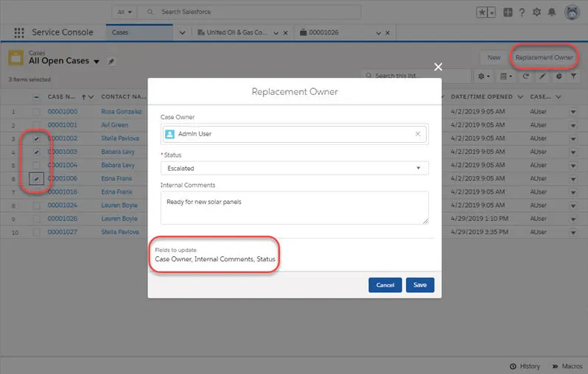The image size is (588, 374).
Task: Pin the All Open Cases list view
Action: click(x=111, y=61)
